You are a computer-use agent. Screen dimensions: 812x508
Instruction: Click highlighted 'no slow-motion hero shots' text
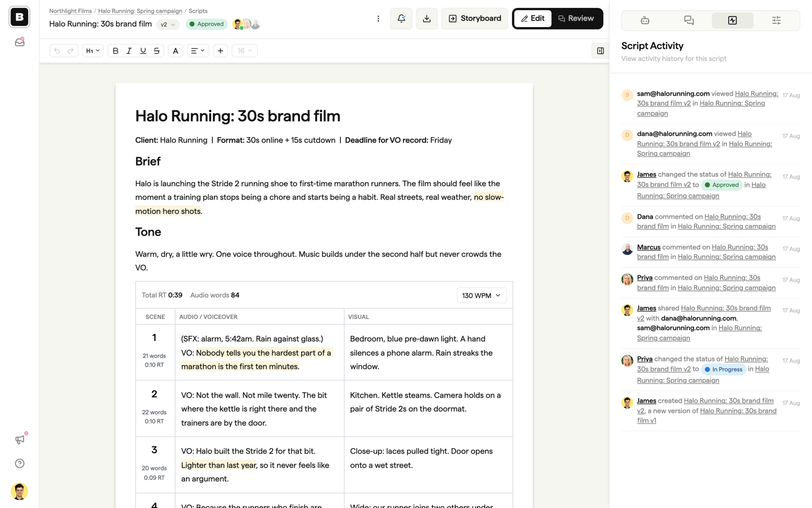pyautogui.click(x=319, y=204)
